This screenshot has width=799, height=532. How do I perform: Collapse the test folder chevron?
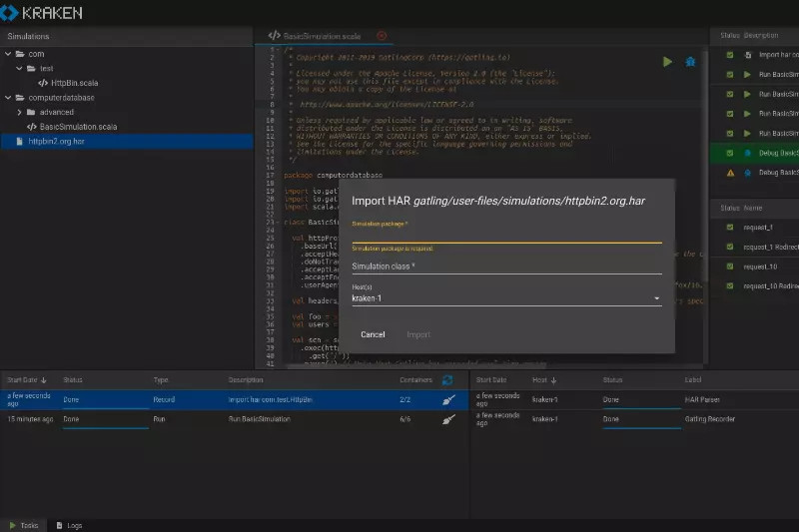coord(19,68)
